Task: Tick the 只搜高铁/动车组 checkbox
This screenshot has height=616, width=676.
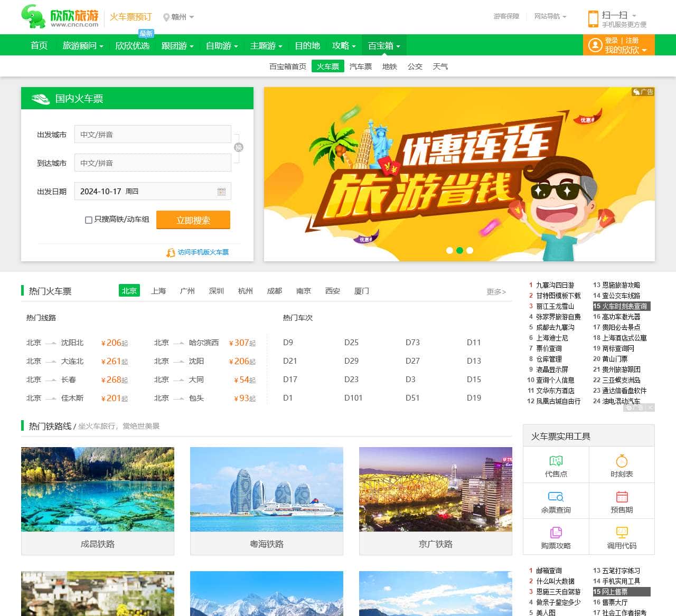Action: pyautogui.click(x=89, y=220)
